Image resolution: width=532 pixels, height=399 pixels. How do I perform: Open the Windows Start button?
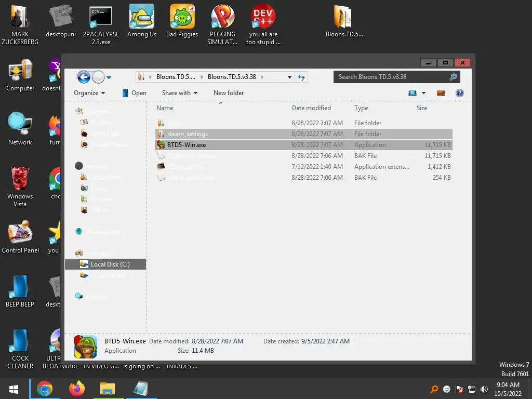tap(14, 389)
